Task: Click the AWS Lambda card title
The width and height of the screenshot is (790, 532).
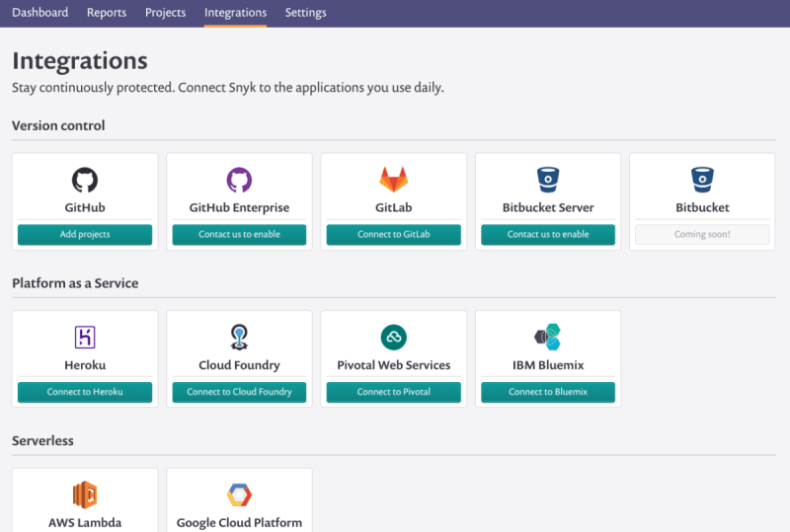Action: pyautogui.click(x=85, y=523)
